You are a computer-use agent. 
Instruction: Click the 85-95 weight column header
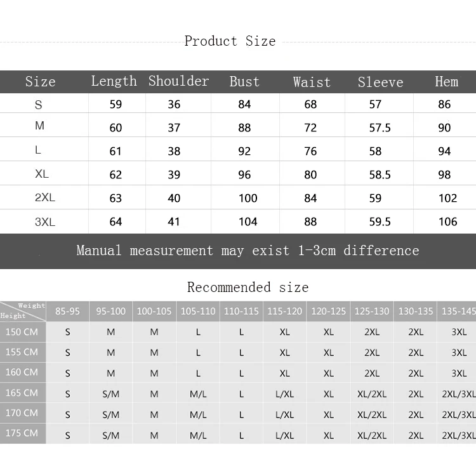pyautogui.click(x=67, y=311)
